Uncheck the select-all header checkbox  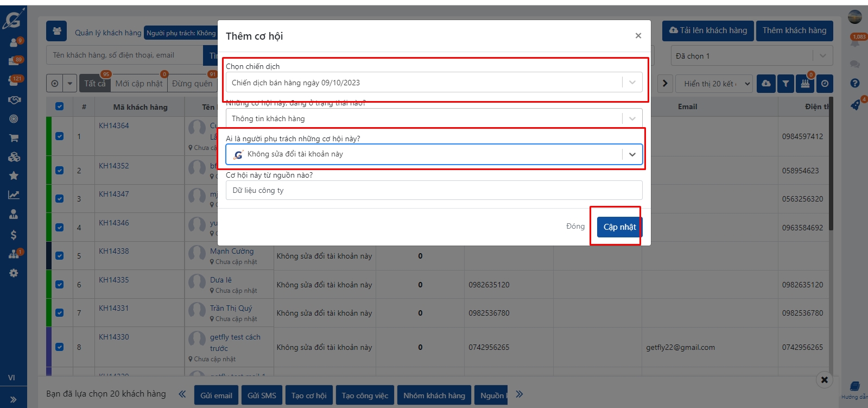pos(60,106)
